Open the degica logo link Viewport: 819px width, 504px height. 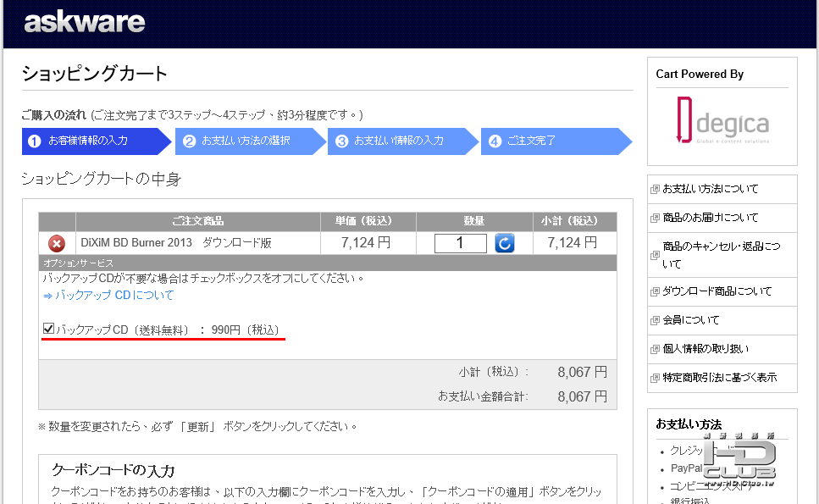pyautogui.click(x=722, y=120)
